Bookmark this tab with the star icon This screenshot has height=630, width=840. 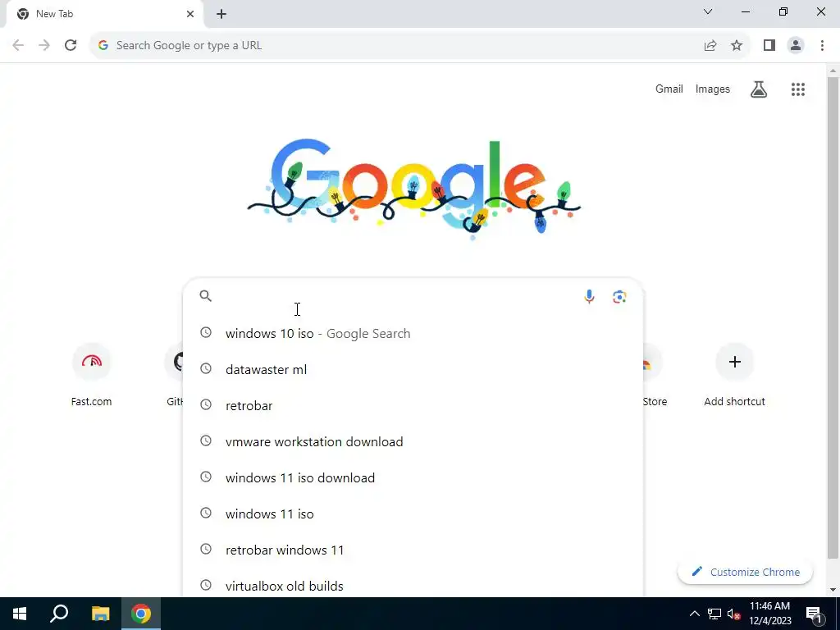coord(737,46)
